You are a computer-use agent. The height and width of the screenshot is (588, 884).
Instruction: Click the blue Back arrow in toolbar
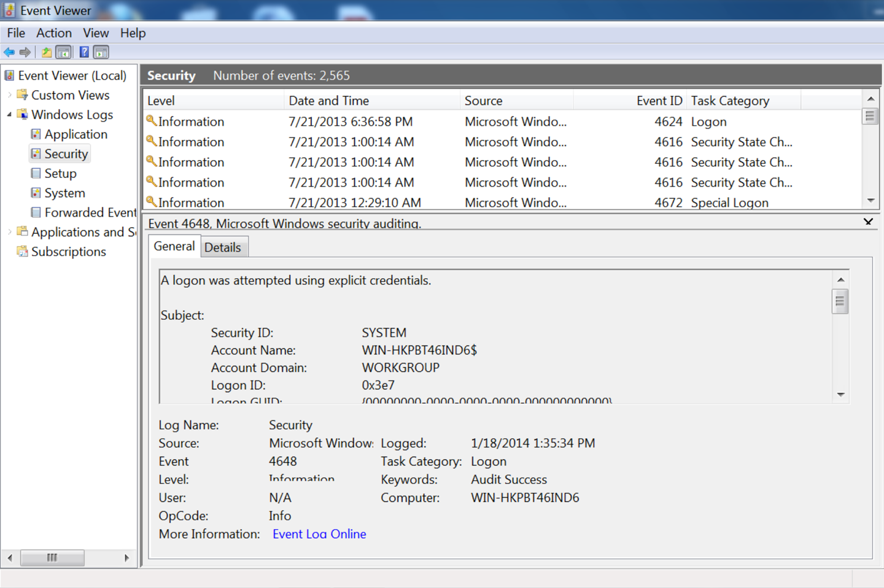point(9,52)
